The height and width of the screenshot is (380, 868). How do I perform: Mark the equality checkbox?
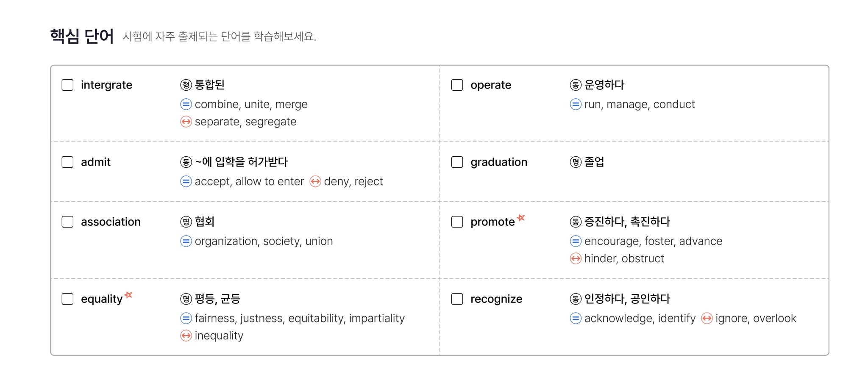67,299
